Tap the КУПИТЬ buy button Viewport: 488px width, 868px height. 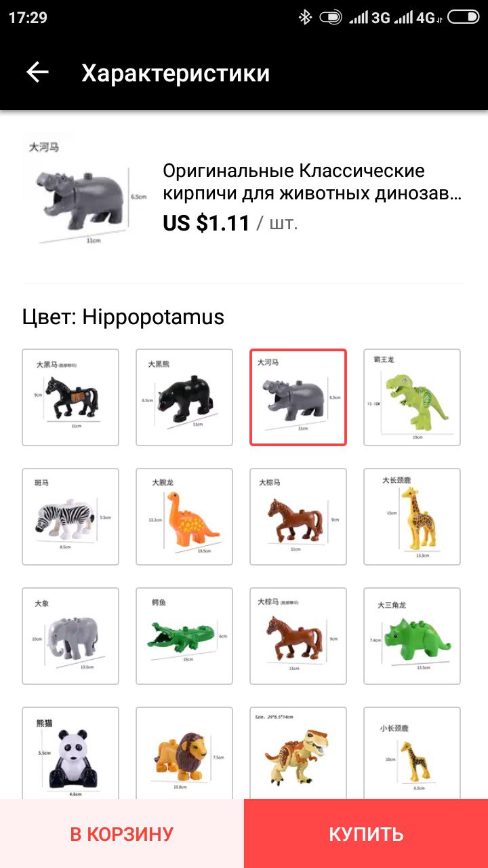point(366,833)
